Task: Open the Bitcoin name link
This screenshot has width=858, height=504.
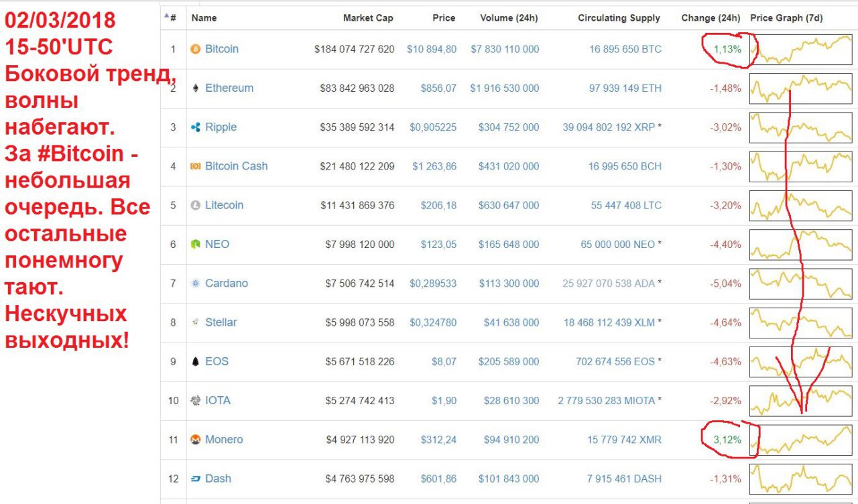Action: click(x=222, y=49)
